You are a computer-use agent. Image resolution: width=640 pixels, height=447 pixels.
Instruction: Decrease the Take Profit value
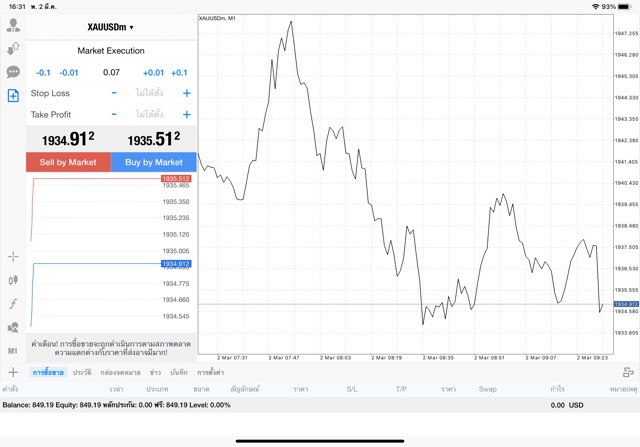click(114, 114)
